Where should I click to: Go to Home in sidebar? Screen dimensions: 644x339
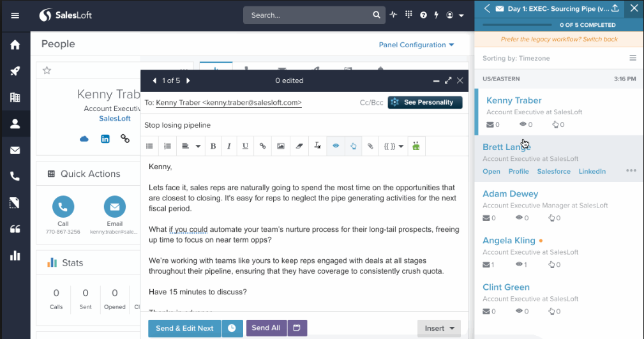click(15, 45)
